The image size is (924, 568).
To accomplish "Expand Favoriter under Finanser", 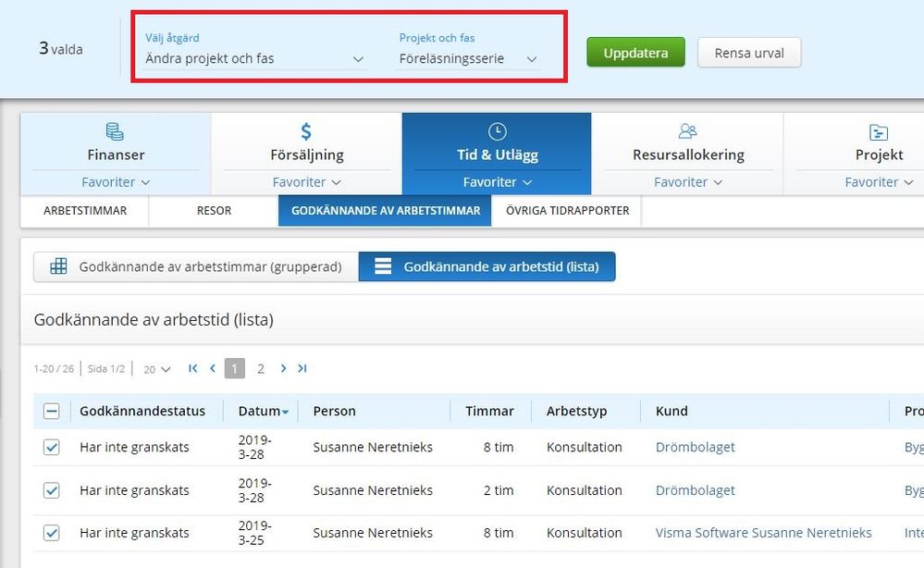I will [x=116, y=182].
